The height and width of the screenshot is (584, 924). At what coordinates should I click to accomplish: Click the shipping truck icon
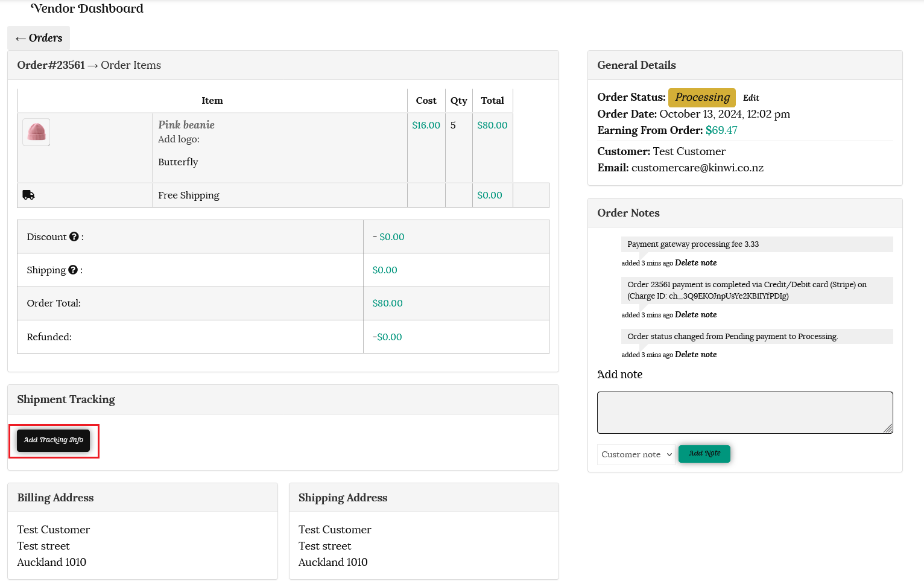28,195
